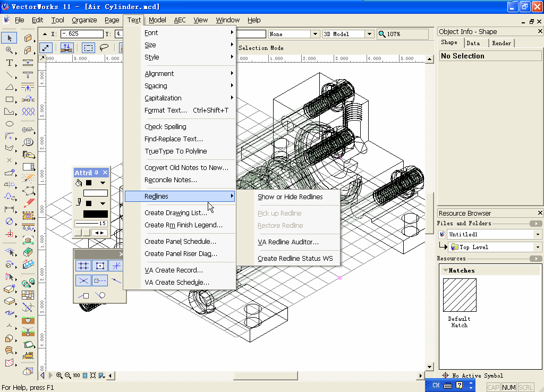The height and width of the screenshot is (392, 544).
Task: Click the X coordinate input field
Action: pyautogui.click(x=82, y=33)
